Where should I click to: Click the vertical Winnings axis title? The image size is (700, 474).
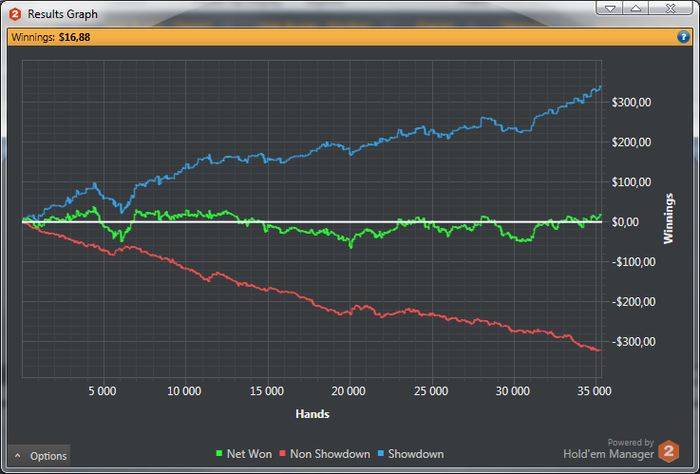point(668,219)
